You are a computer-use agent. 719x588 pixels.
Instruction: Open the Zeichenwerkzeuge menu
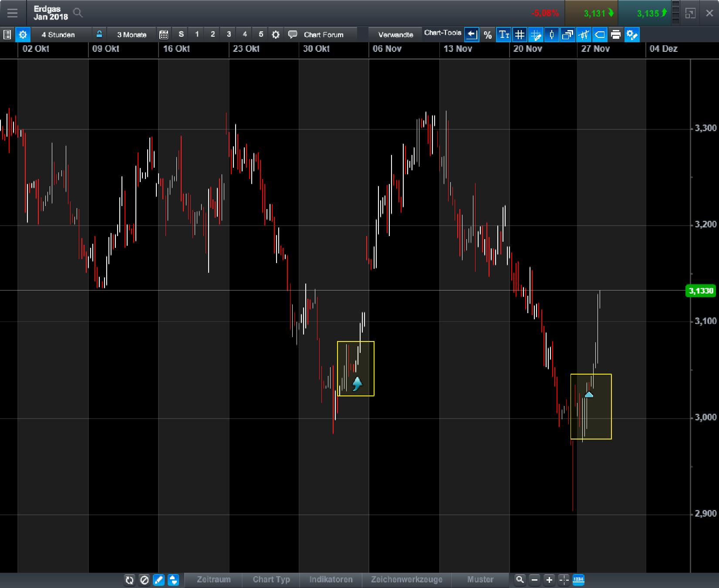[407, 580]
